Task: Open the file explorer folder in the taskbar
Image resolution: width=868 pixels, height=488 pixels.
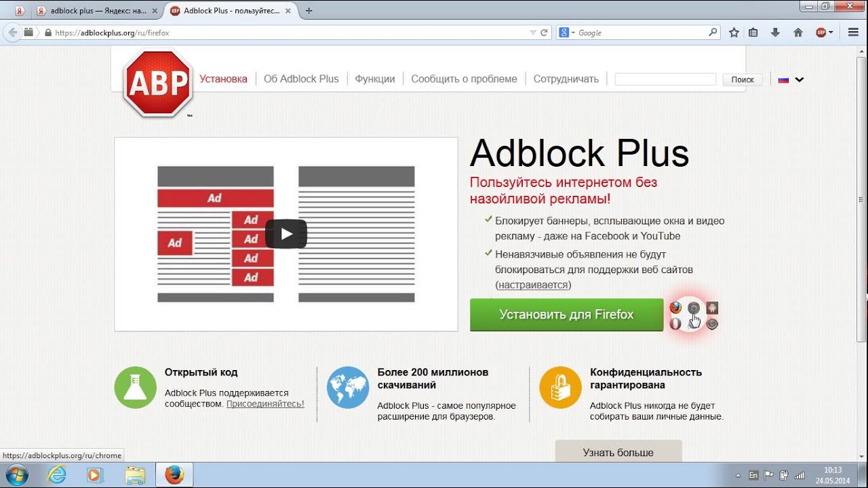Action: (x=135, y=475)
